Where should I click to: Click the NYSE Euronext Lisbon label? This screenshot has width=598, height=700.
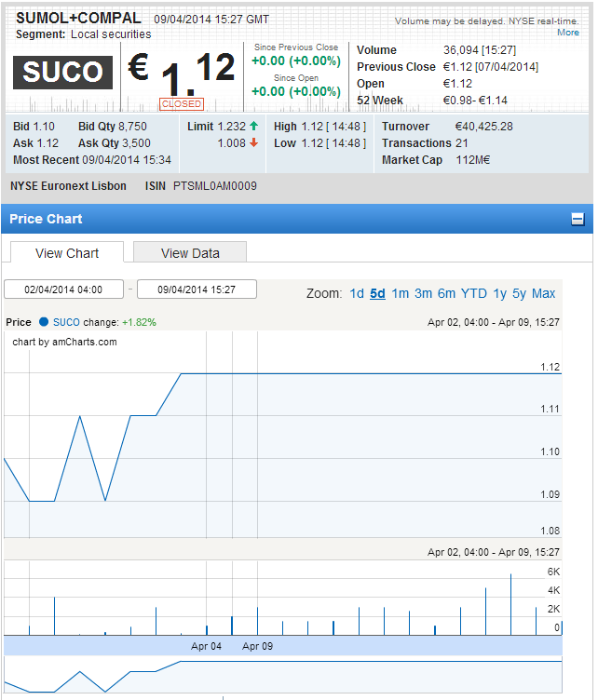pyautogui.click(x=68, y=186)
